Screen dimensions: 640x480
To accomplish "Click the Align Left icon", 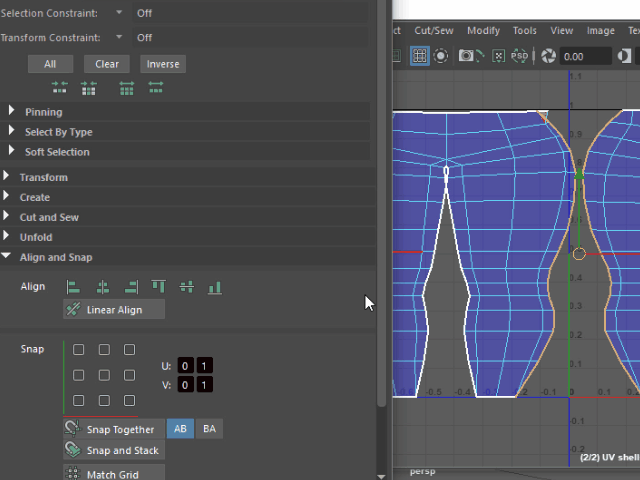I will pos(73,287).
